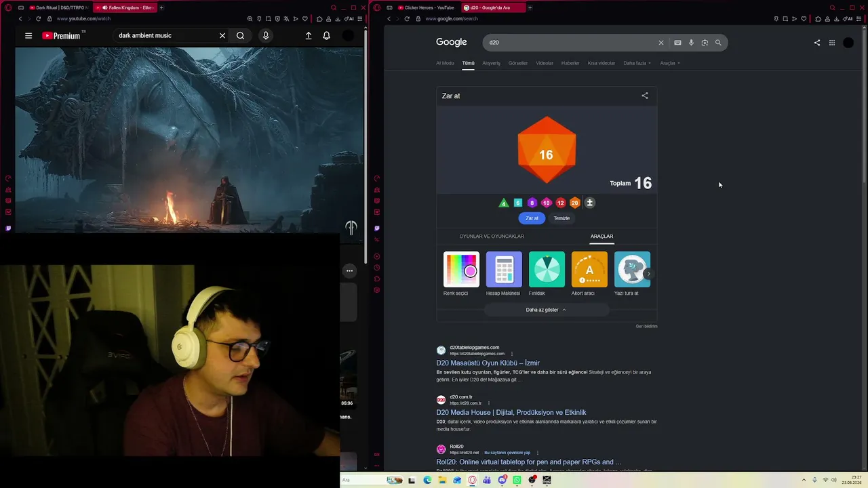Switch to the Clicker Heroes - YouTube browser tab
868x488 pixels.
[427, 7]
